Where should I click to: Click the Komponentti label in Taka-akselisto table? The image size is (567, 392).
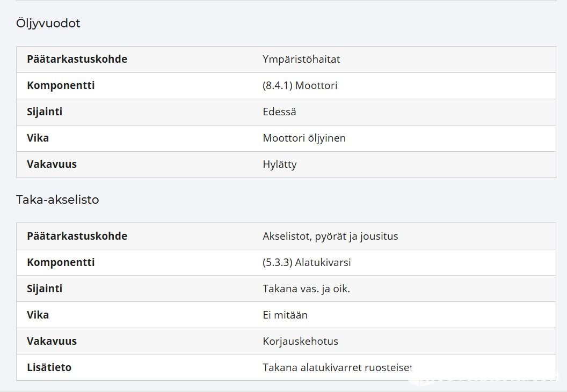(x=61, y=262)
